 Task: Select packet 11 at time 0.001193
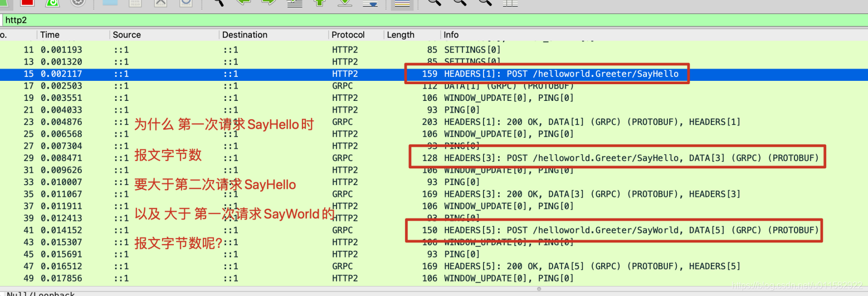(x=434, y=50)
